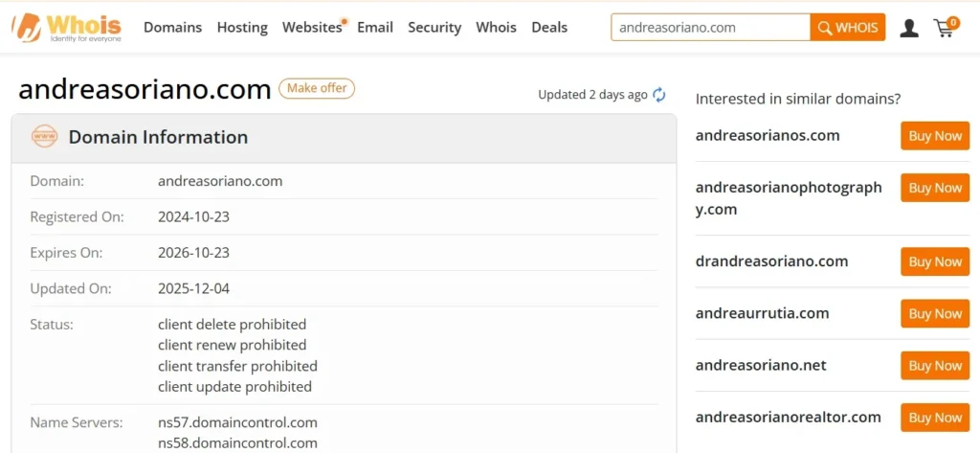Image resolution: width=980 pixels, height=453 pixels.
Task: Click the www Domain Information icon
Action: 44,136
